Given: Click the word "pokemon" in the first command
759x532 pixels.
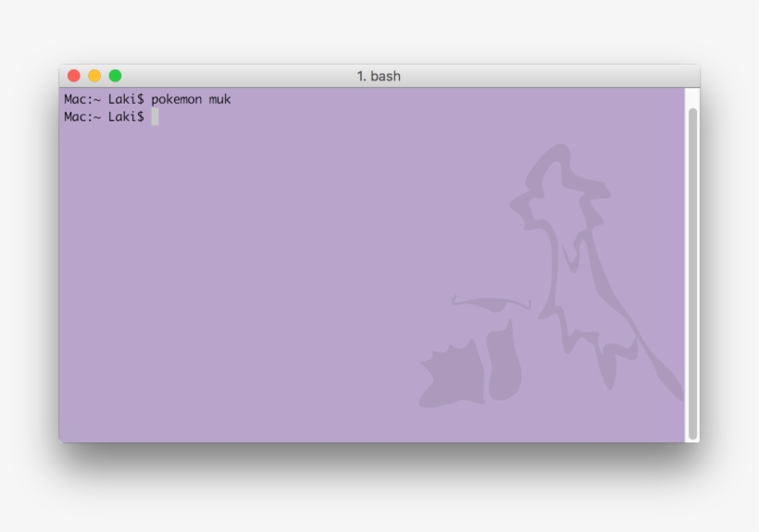Looking at the screenshot, I should click(177, 99).
